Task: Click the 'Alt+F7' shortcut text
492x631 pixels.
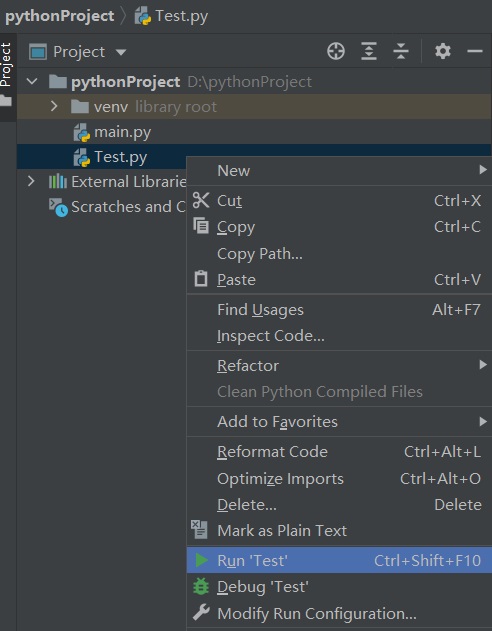Action: pos(456,309)
